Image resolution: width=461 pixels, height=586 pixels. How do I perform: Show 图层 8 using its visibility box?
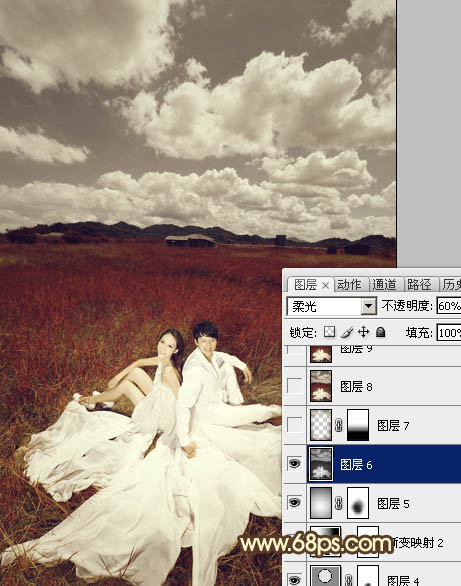(295, 386)
